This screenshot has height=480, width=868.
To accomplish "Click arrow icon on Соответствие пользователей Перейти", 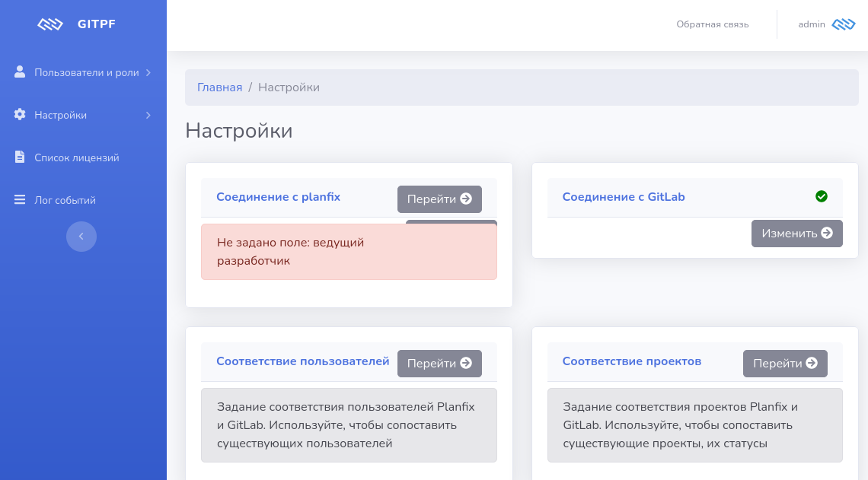I will pos(466,363).
